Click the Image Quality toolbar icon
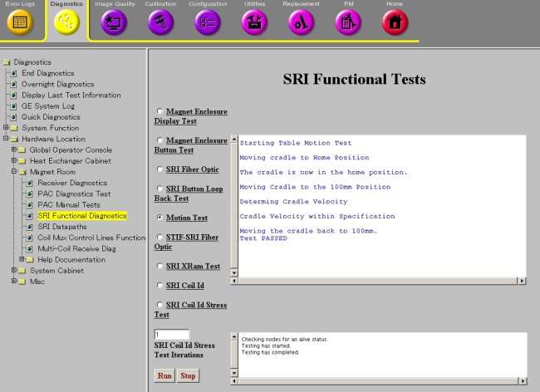The height and width of the screenshot is (392, 540). point(113,23)
